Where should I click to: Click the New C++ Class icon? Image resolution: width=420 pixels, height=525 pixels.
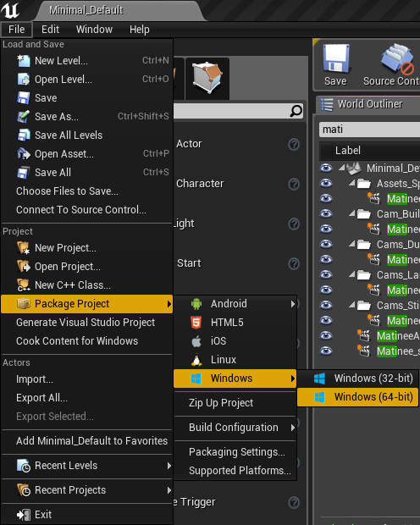[x=24, y=285]
